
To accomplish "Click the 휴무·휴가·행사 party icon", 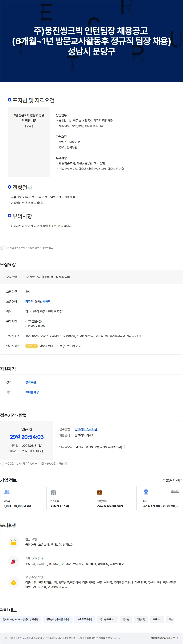I will [14, 561].
